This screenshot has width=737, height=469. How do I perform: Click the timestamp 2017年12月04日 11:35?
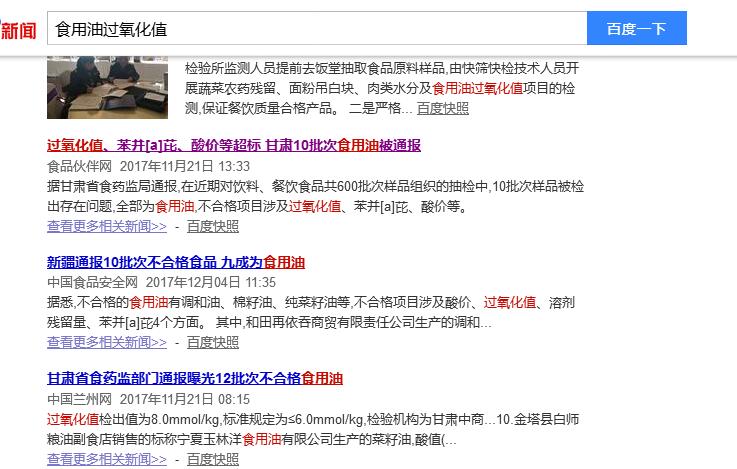point(211,283)
